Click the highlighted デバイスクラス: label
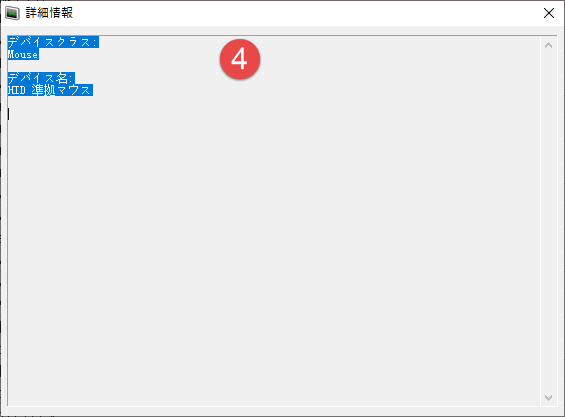 coord(53,42)
